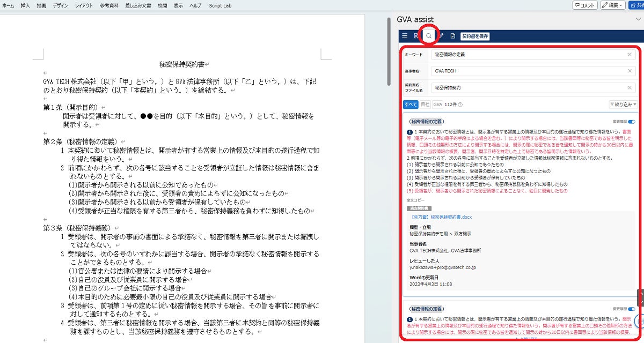The image size is (644, 343).
Task: Toggle 変更履歴 switch on the second result
Action: pyautogui.click(x=631, y=309)
